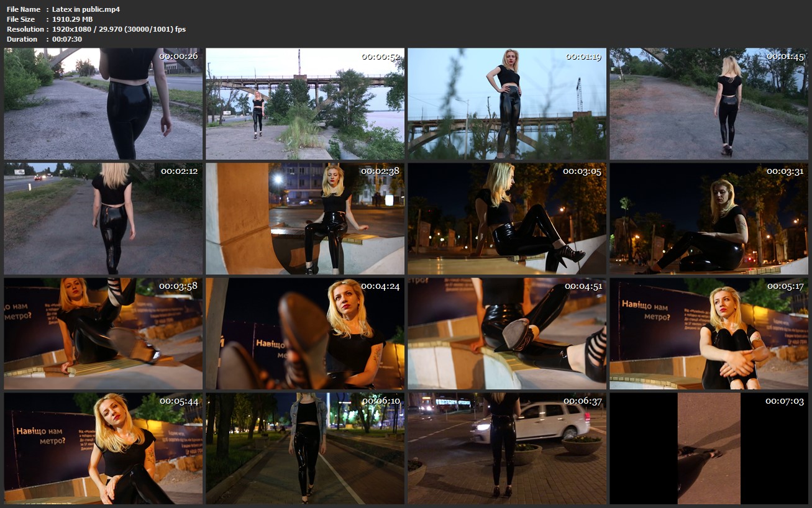Select the park walkway frame at 00:06:10
This screenshot has width=812, height=508.
click(x=305, y=448)
